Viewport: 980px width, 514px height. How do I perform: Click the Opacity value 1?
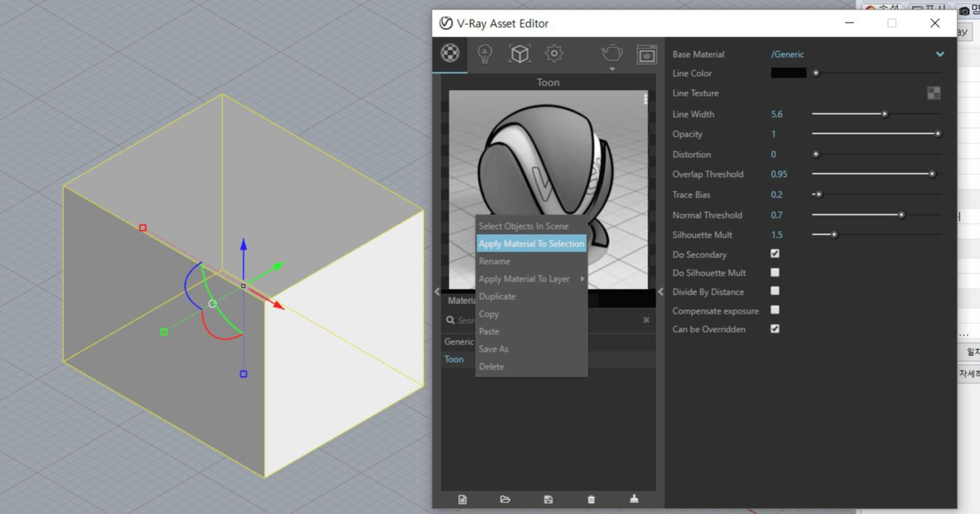point(773,134)
